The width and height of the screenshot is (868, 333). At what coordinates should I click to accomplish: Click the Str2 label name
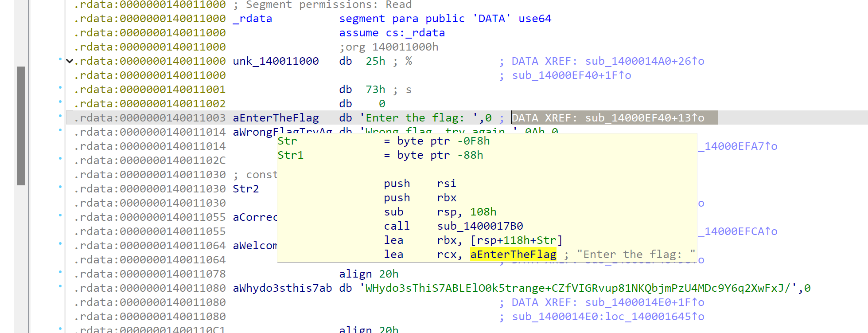coord(246,189)
